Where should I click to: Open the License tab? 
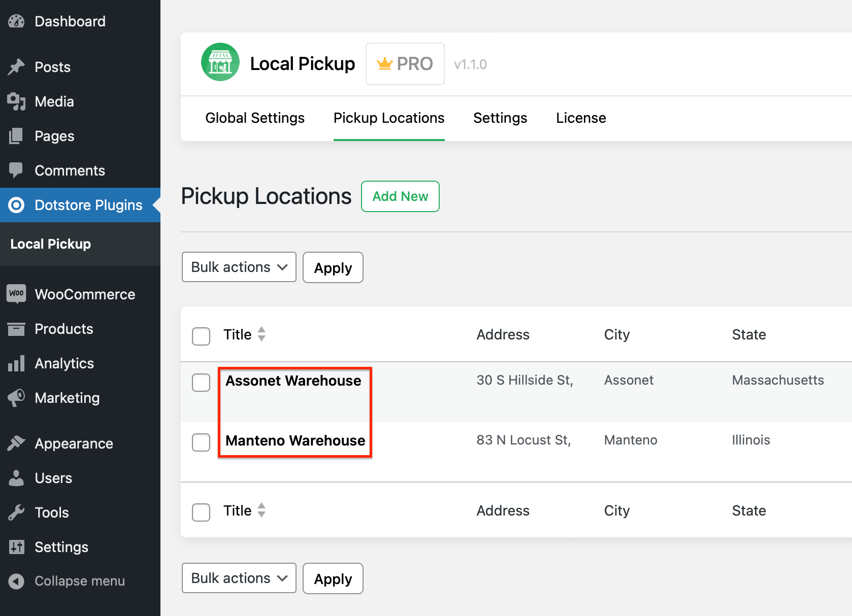click(580, 118)
